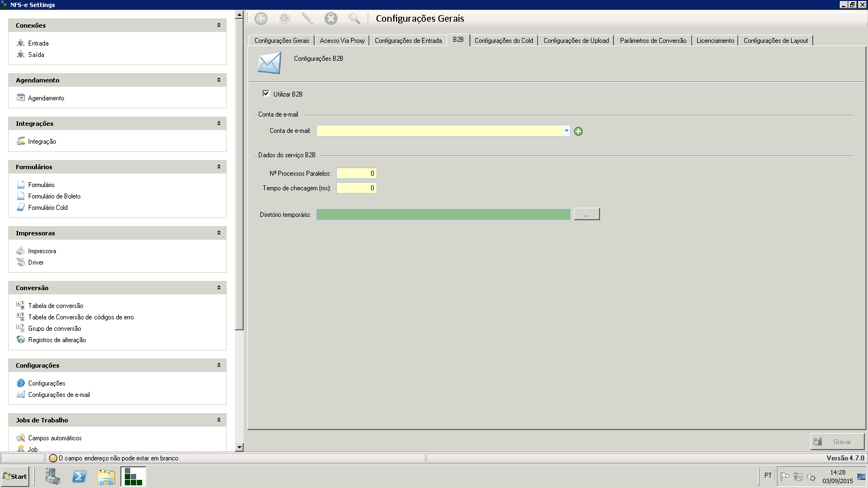This screenshot has height=488, width=868.
Task: Click the Grupo de conversão icon
Action: 21,328
